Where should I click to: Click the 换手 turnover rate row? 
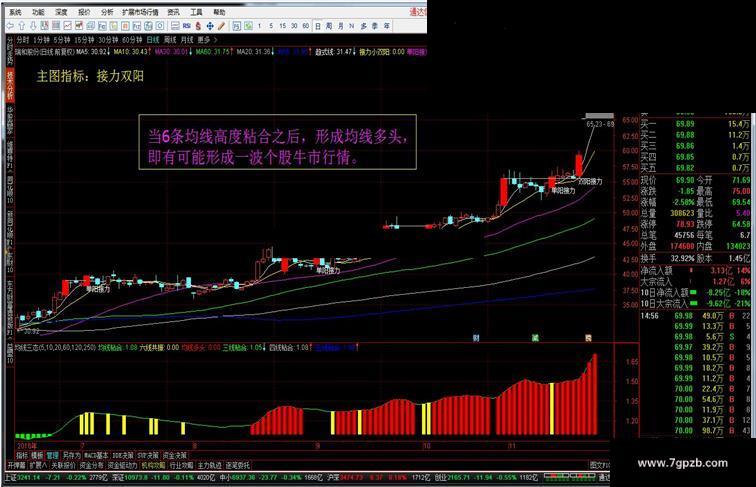[695, 258]
